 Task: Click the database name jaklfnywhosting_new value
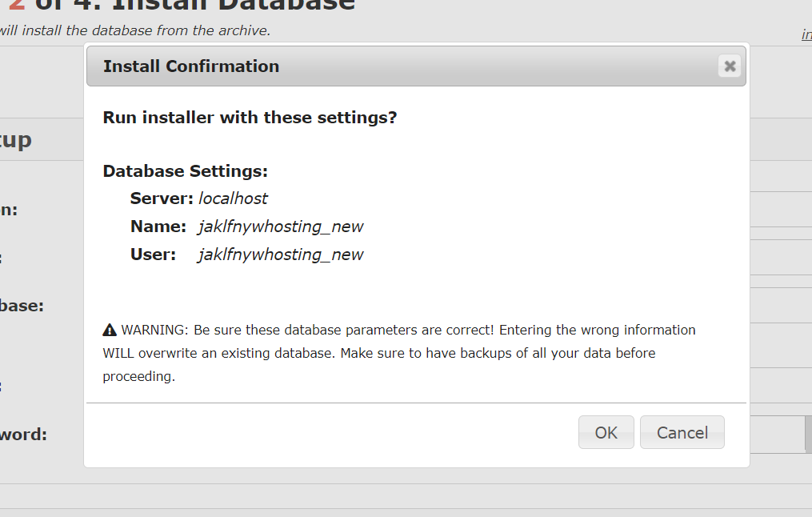[x=281, y=226]
